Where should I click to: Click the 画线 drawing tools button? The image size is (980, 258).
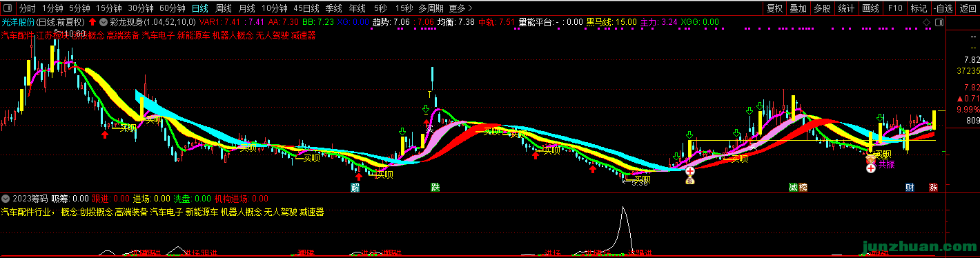click(x=870, y=9)
